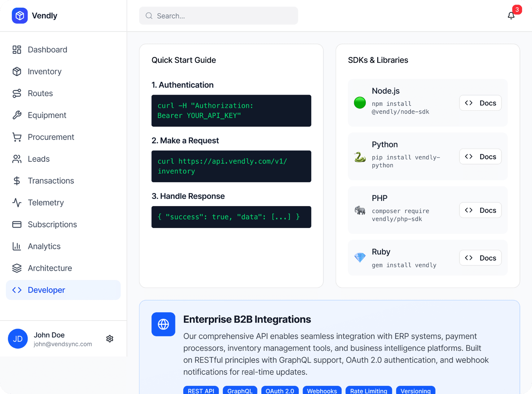Select the Architecture layers icon
This screenshot has width=532, height=394.
coord(17,268)
